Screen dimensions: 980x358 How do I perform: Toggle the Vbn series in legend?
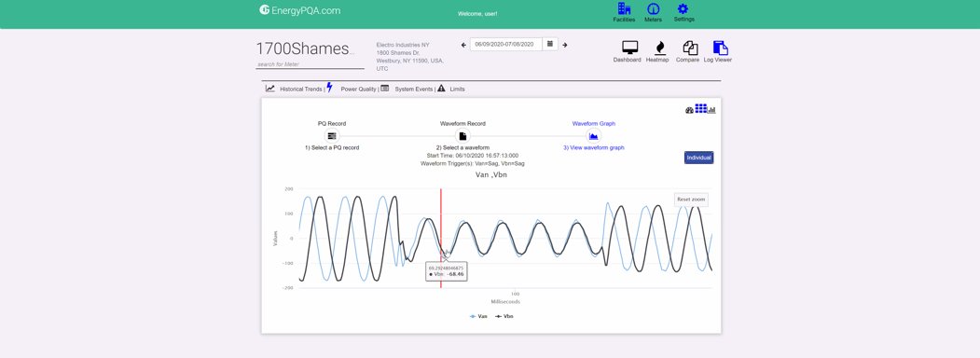(504, 317)
